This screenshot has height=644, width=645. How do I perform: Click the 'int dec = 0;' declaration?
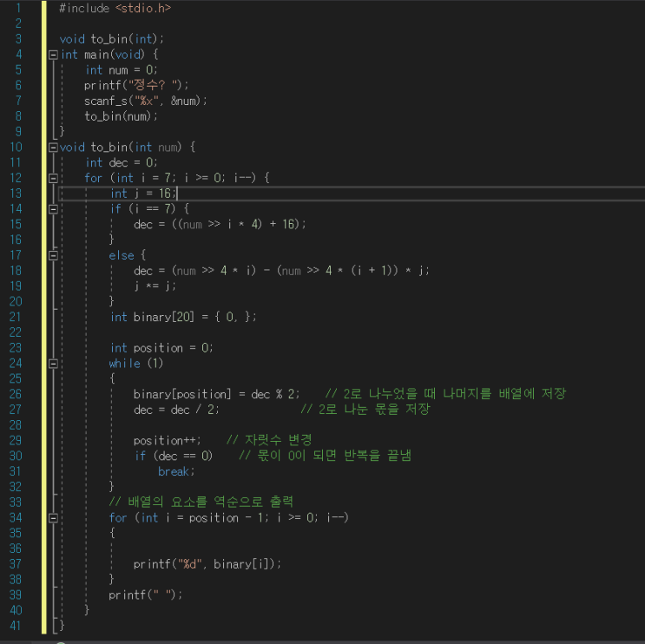[x=122, y=162]
